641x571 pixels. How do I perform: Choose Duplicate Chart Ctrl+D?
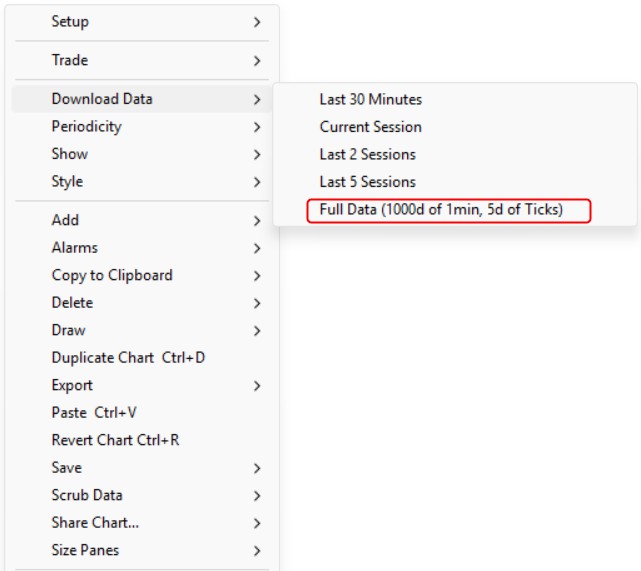click(x=128, y=358)
